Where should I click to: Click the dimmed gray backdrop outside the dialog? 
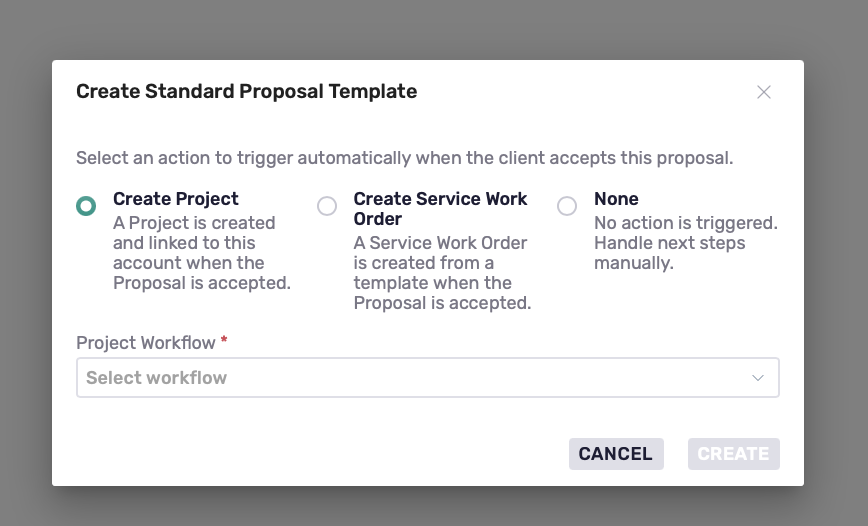tap(432, 28)
